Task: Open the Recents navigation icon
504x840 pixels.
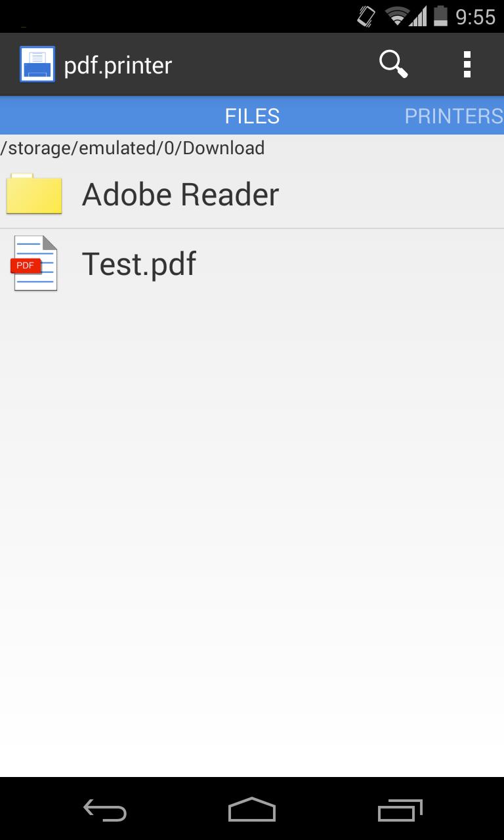Action: point(399,810)
